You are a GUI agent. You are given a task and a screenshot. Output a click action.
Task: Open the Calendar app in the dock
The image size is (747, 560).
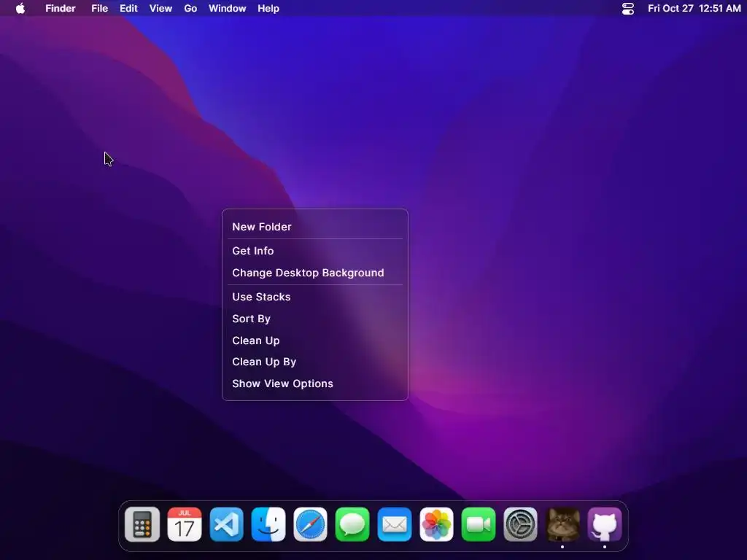pyautogui.click(x=185, y=524)
